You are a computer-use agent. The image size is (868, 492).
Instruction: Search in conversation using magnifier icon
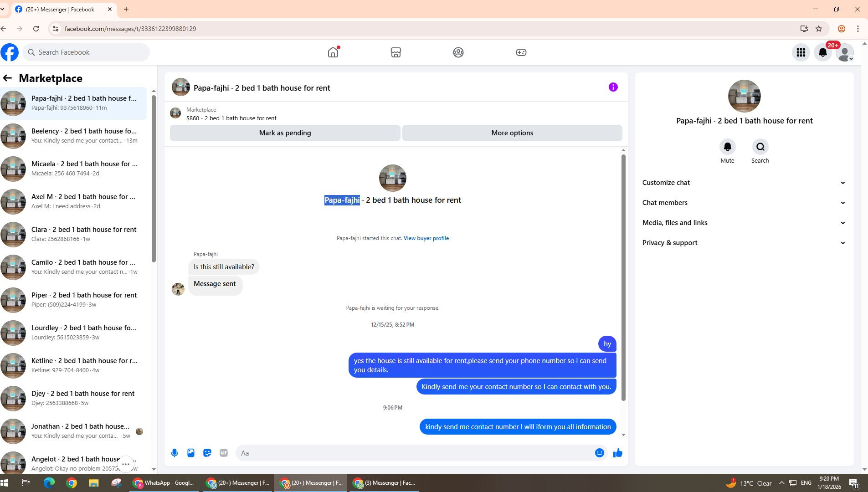(760, 147)
